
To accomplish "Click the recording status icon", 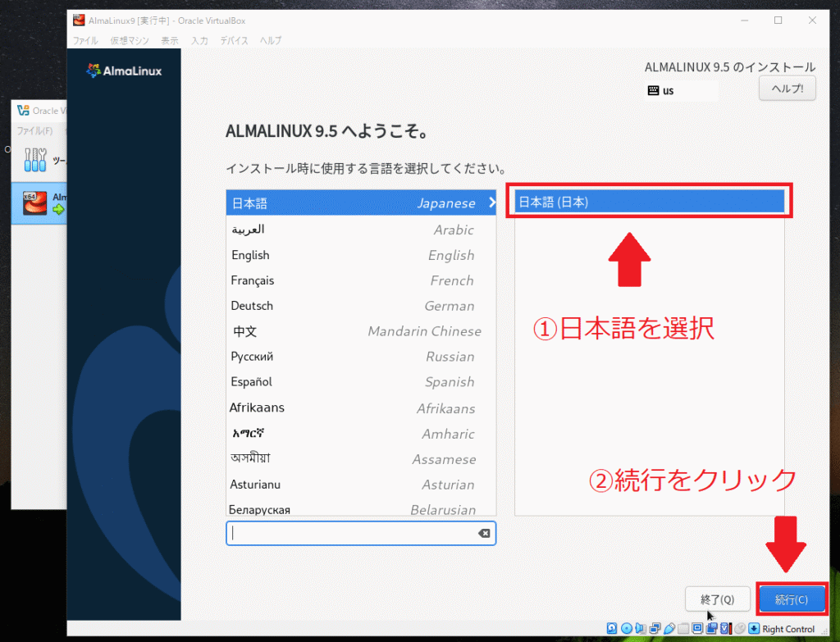I will click(711, 628).
